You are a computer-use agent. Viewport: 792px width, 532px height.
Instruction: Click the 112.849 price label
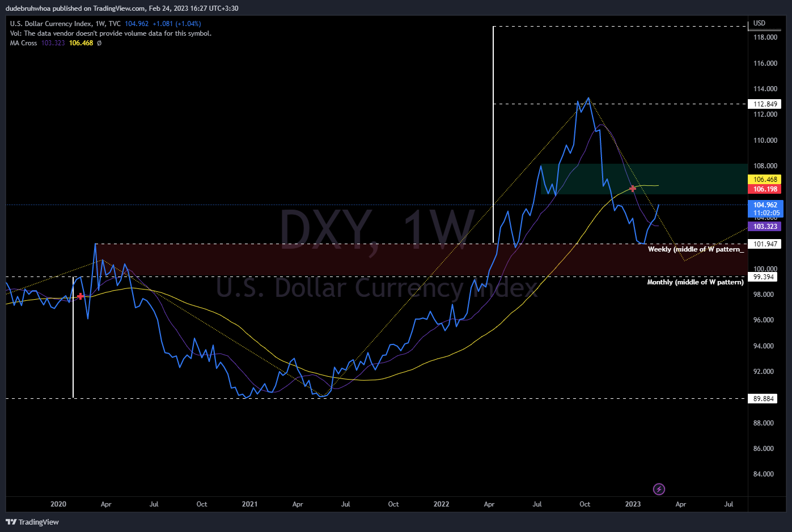765,104
